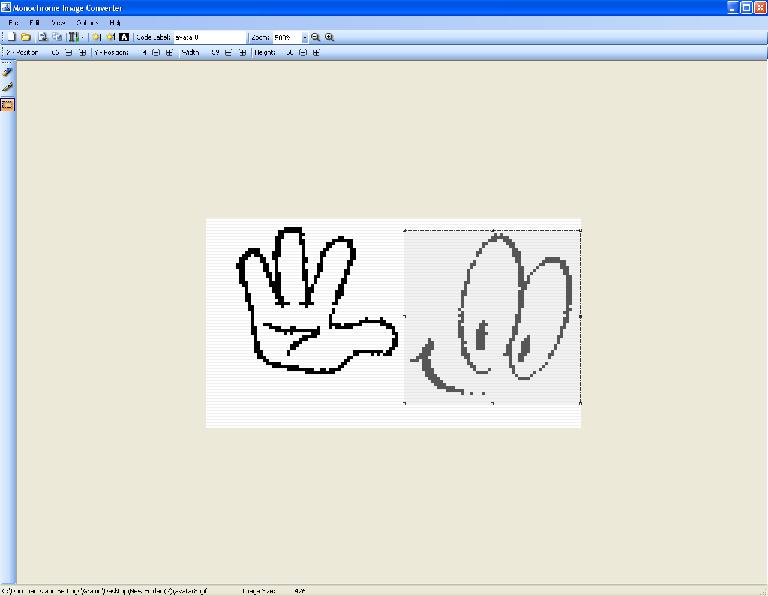Open the Options menu
768x596 pixels.
pyautogui.click(x=87, y=23)
